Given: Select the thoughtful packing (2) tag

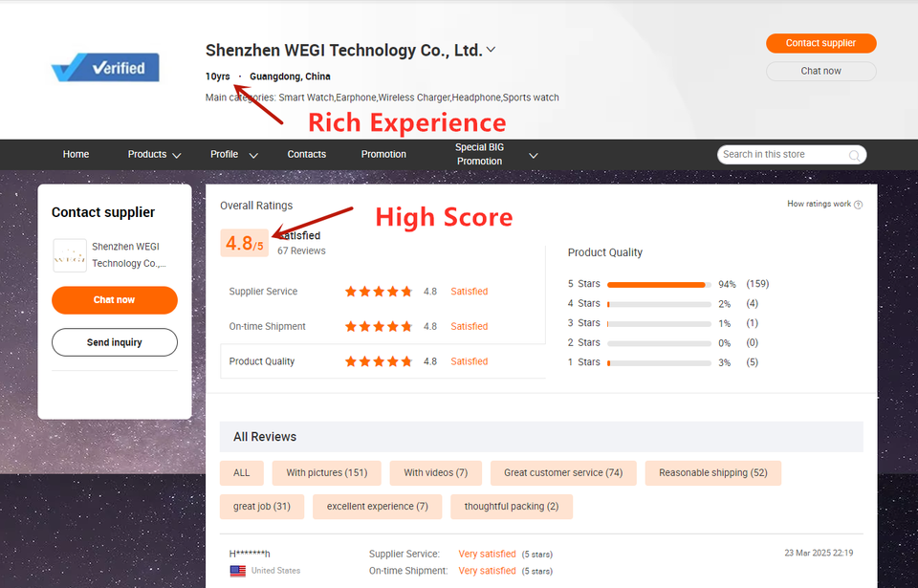Looking at the screenshot, I should click(x=511, y=507).
